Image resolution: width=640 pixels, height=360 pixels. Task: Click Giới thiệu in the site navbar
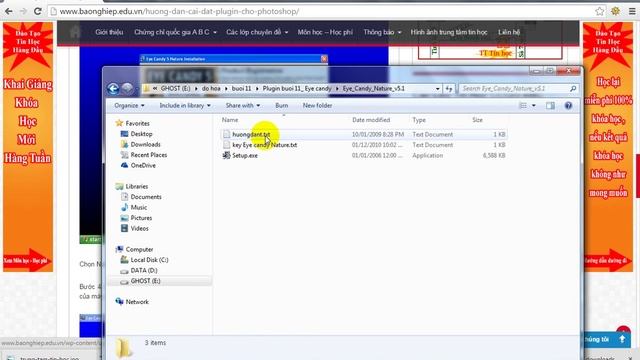(109, 32)
